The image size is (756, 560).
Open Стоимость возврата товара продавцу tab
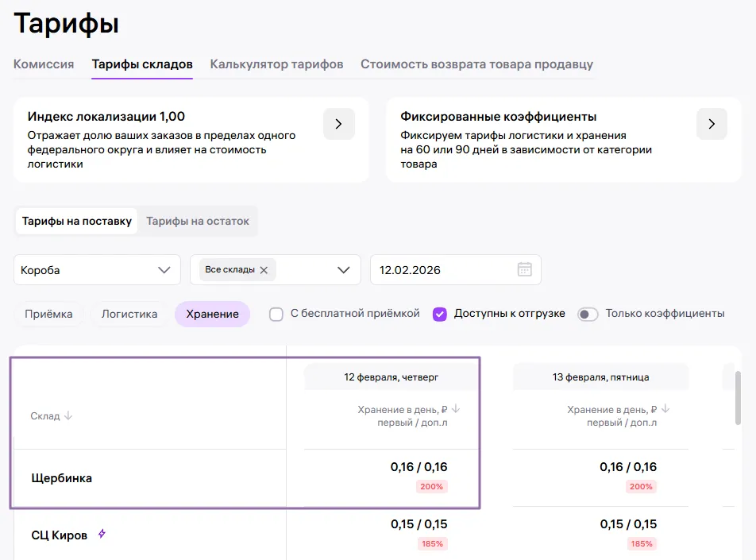[x=476, y=64]
